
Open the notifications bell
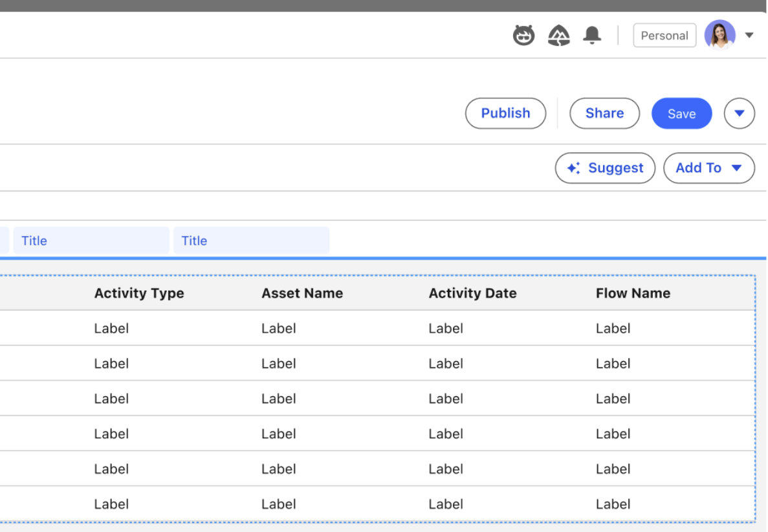591,36
